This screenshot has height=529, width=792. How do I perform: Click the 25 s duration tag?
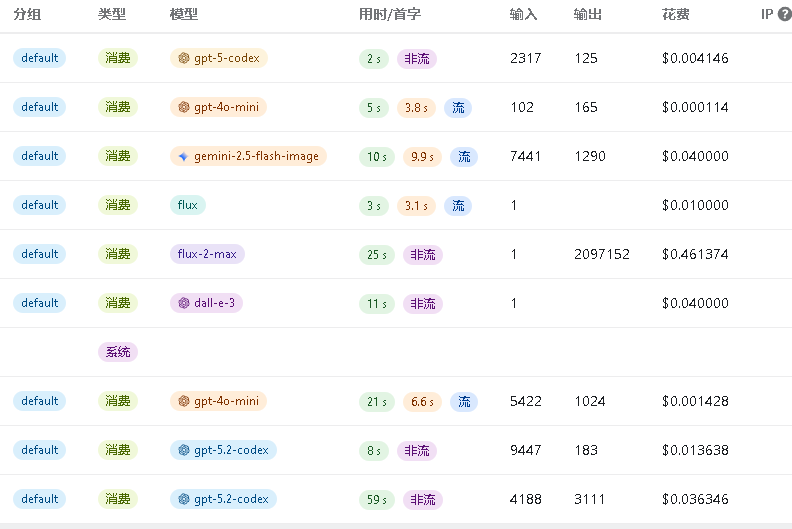(377, 255)
